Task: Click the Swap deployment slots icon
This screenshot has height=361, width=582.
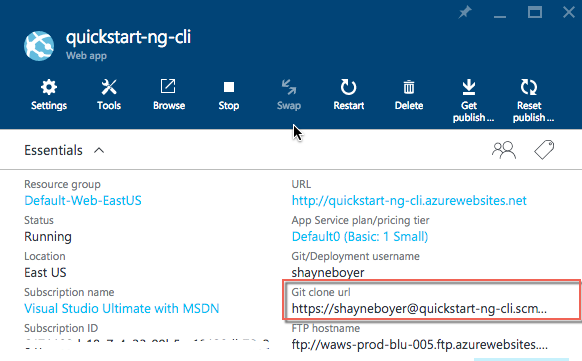Action: pos(289,87)
